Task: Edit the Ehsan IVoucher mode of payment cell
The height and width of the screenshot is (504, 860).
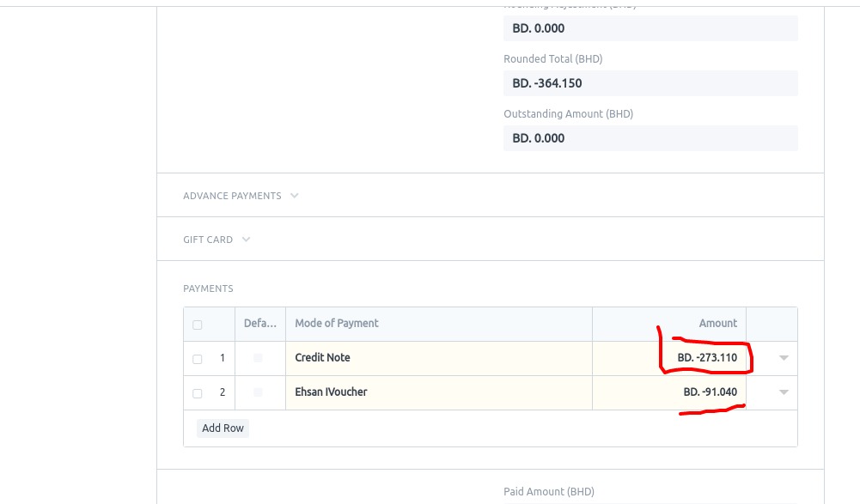Action: point(361,392)
